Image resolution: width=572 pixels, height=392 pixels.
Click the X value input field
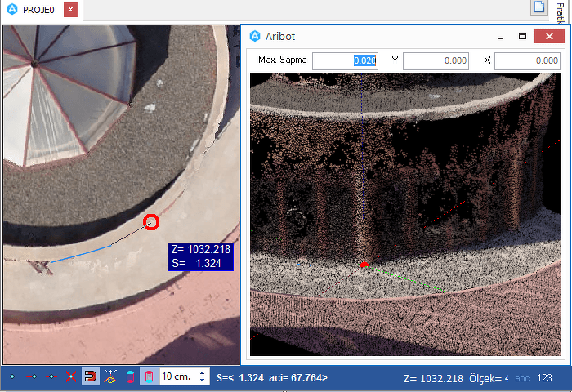click(x=527, y=60)
